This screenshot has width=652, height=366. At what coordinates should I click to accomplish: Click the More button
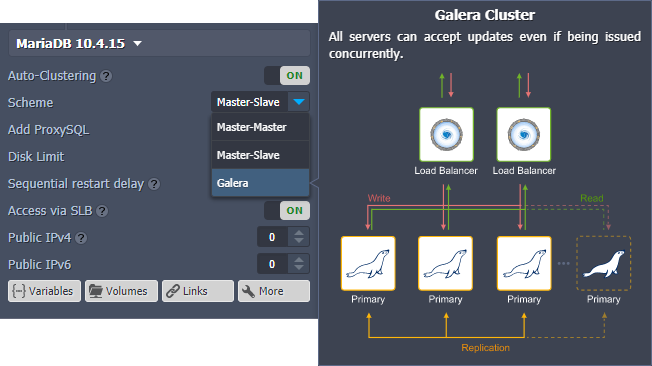(x=274, y=291)
